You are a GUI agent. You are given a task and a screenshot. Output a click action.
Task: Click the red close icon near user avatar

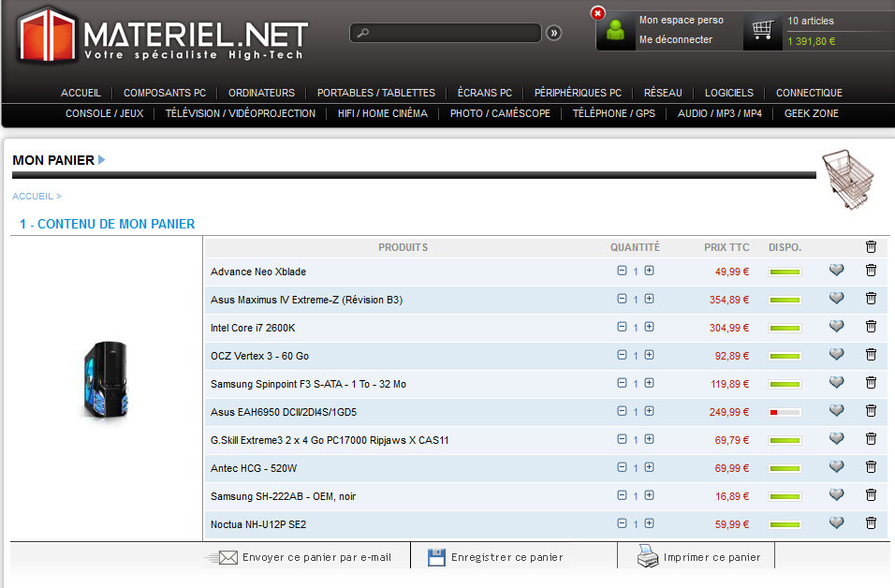(598, 13)
